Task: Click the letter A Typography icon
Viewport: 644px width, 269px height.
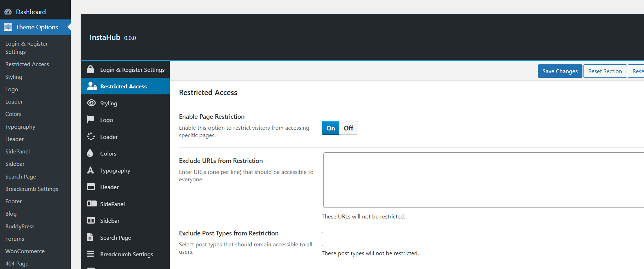Action: [91, 170]
